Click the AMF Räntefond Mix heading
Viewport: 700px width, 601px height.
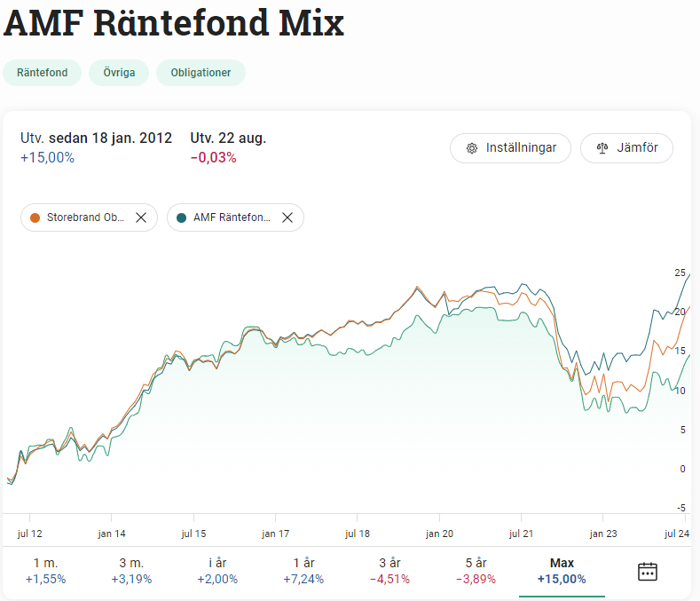point(174,23)
